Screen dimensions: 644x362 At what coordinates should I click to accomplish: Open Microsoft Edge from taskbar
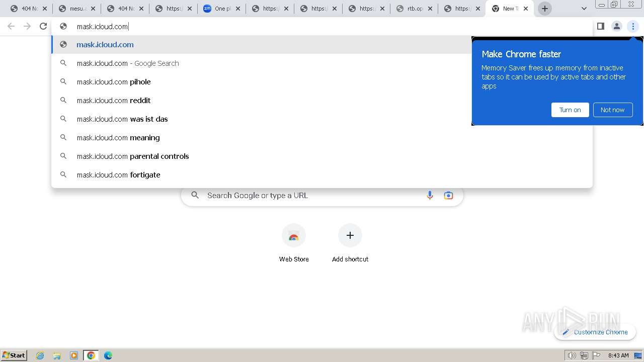(108, 355)
